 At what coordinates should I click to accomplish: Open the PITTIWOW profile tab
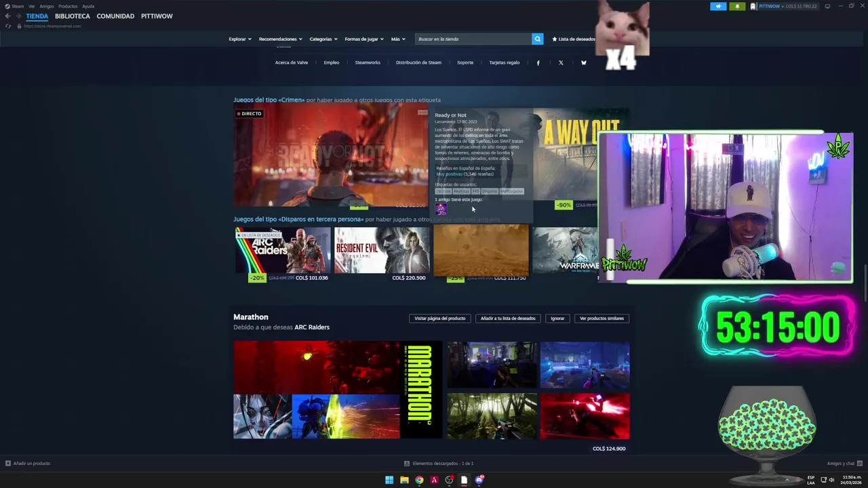(157, 16)
